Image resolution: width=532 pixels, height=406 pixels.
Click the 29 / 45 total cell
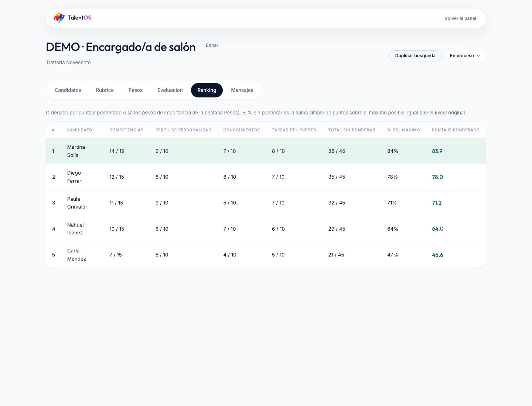coord(337,229)
